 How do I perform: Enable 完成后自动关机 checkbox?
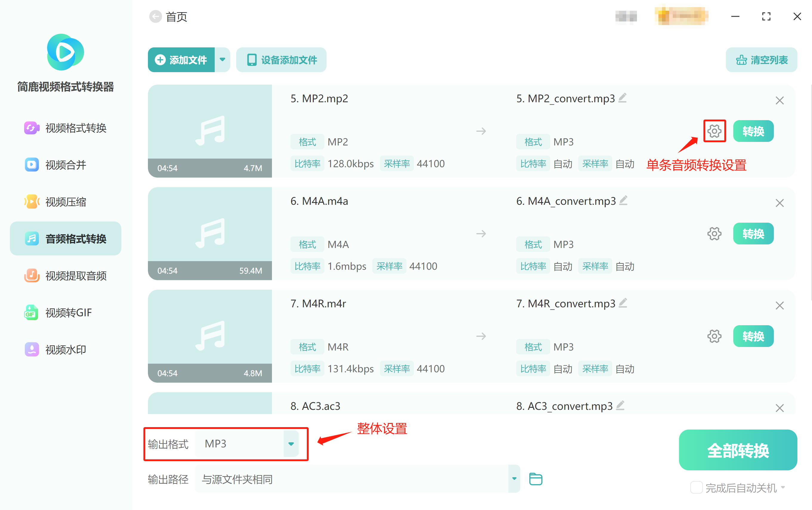[x=696, y=487]
